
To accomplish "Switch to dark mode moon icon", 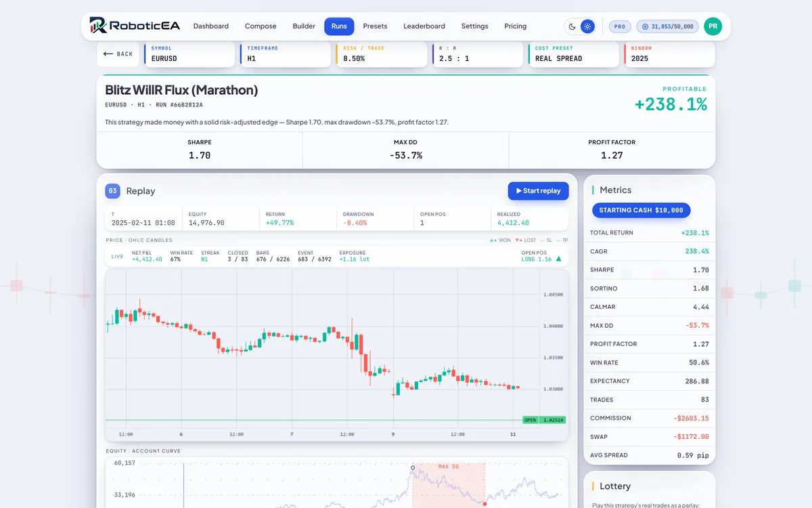I will point(572,26).
